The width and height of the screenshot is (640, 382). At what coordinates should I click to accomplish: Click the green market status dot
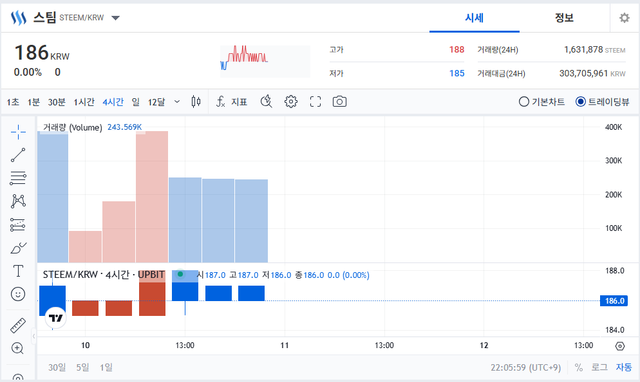(x=180, y=274)
